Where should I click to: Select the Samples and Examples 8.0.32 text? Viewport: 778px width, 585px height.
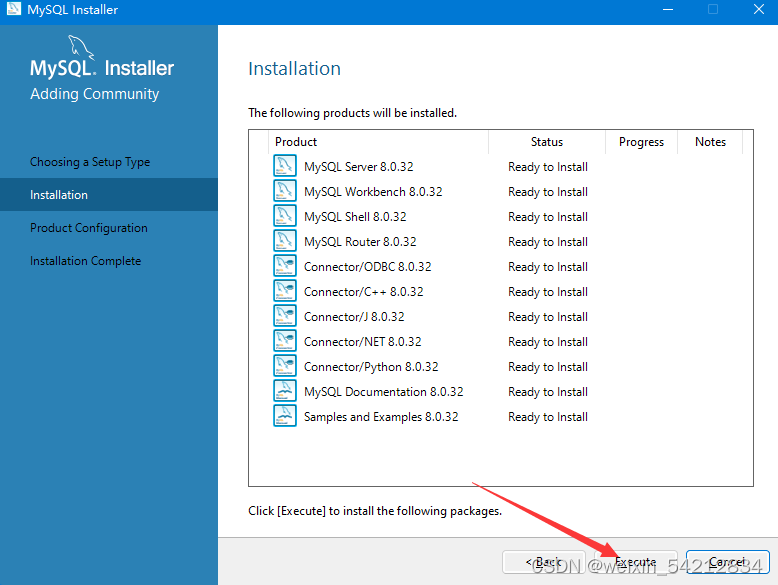[x=381, y=417]
